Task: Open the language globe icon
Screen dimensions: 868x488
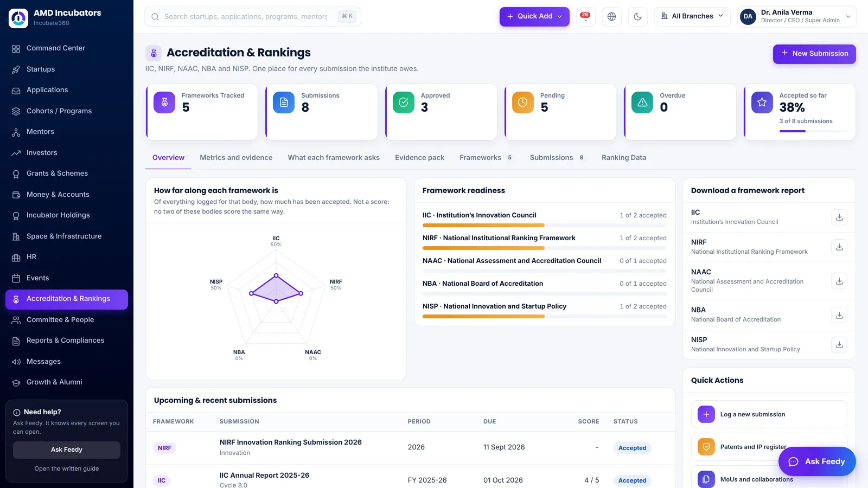Action: 611,17
